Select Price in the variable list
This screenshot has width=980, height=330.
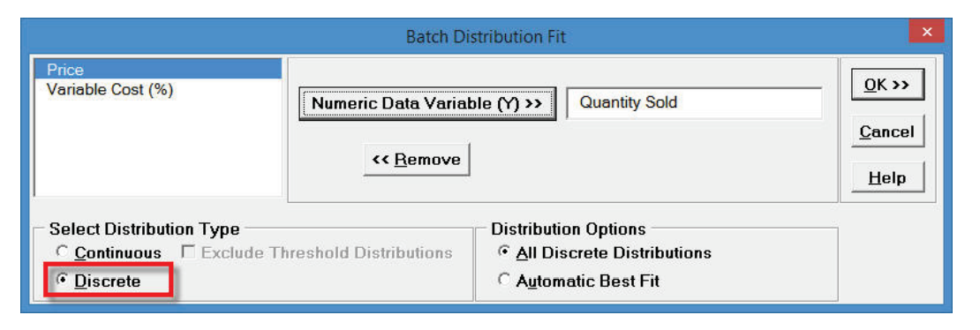157,70
